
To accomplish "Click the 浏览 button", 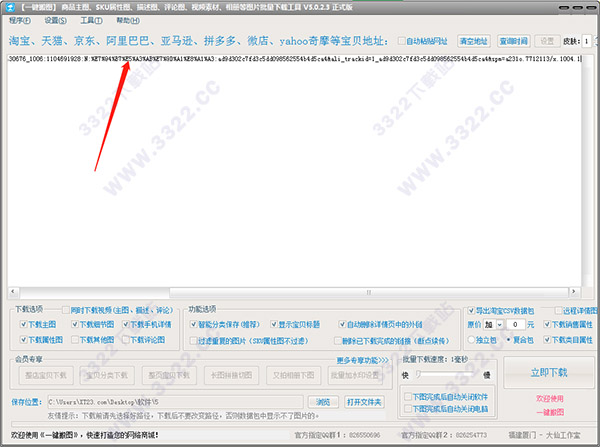I will 323,402.
